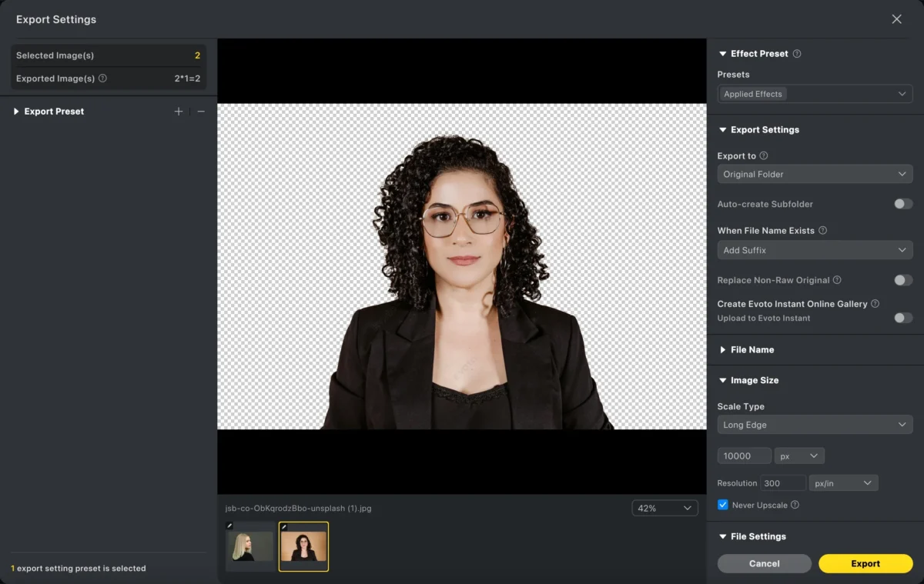
Task: Click info icon beside When File Name Exists
Action: click(822, 230)
